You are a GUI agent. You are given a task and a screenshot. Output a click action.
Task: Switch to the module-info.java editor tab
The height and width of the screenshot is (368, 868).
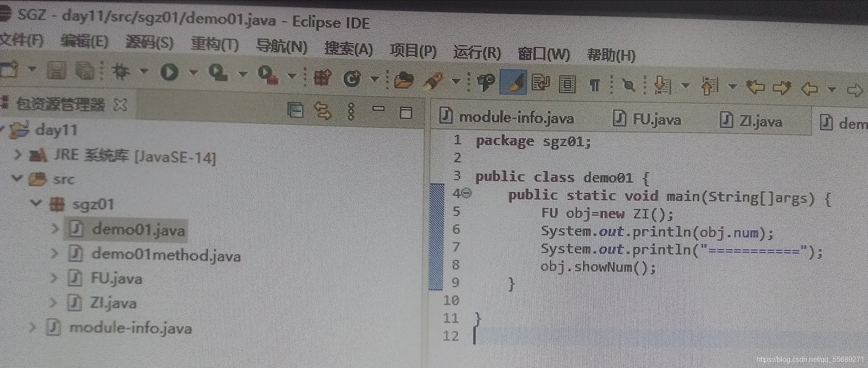pyautogui.click(x=507, y=117)
